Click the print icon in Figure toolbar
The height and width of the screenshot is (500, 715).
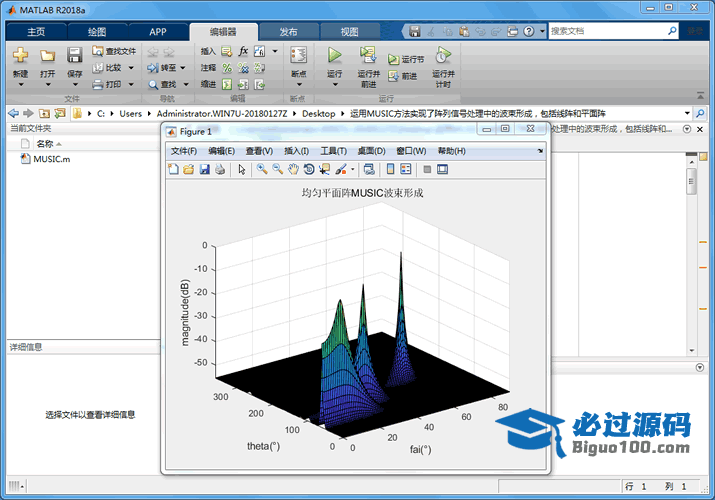click(x=219, y=169)
